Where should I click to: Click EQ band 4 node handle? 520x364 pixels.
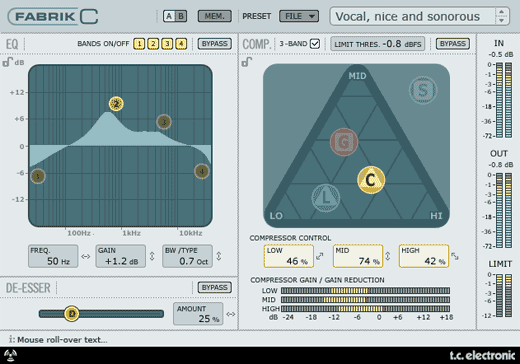(x=201, y=171)
